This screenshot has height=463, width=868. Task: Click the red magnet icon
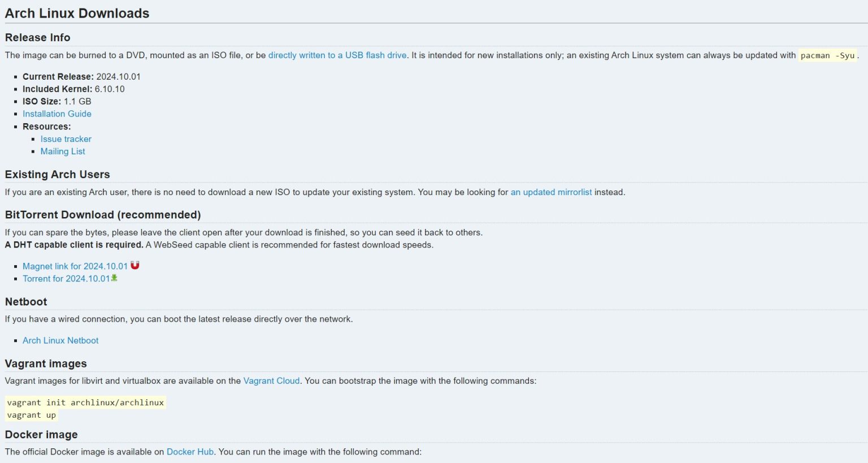[135, 265]
